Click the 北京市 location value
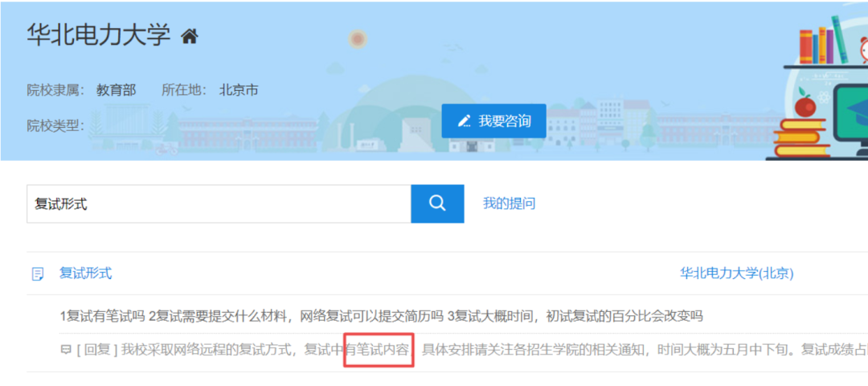 pos(239,90)
